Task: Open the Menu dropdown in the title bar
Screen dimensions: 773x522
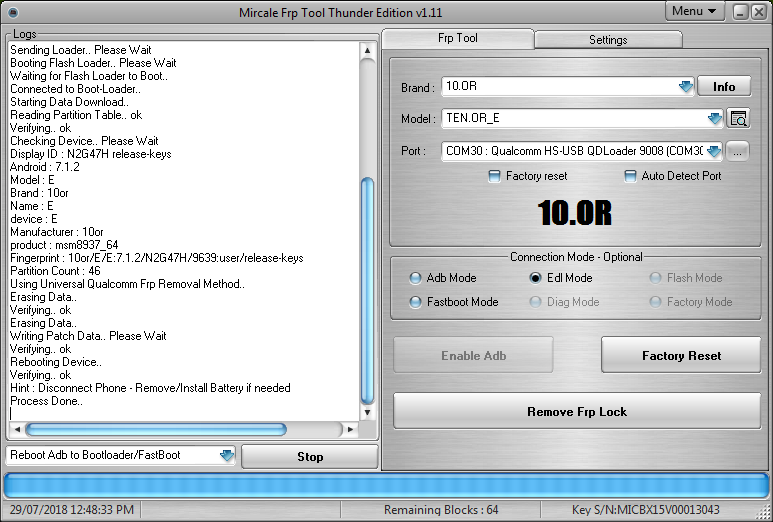Action: coord(695,11)
